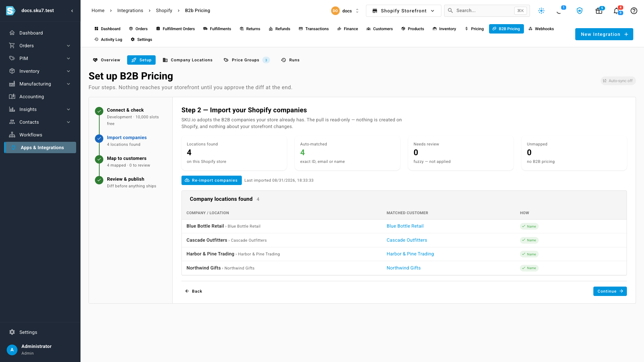Open the gift box icon

[599, 11]
